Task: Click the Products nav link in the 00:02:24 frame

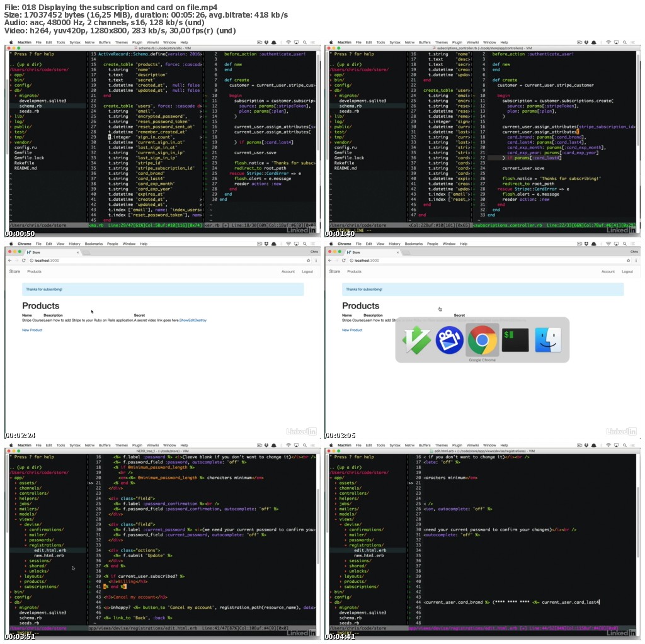Action: click(x=34, y=271)
